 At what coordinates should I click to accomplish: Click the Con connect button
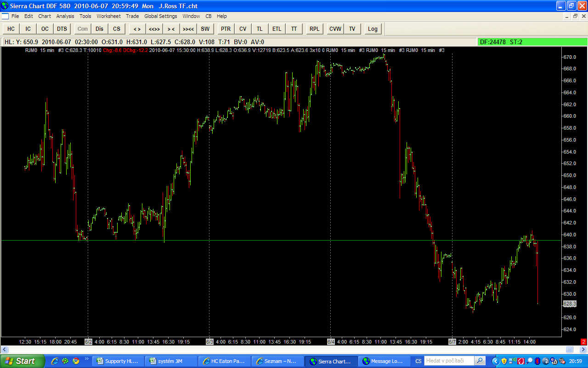click(x=83, y=29)
